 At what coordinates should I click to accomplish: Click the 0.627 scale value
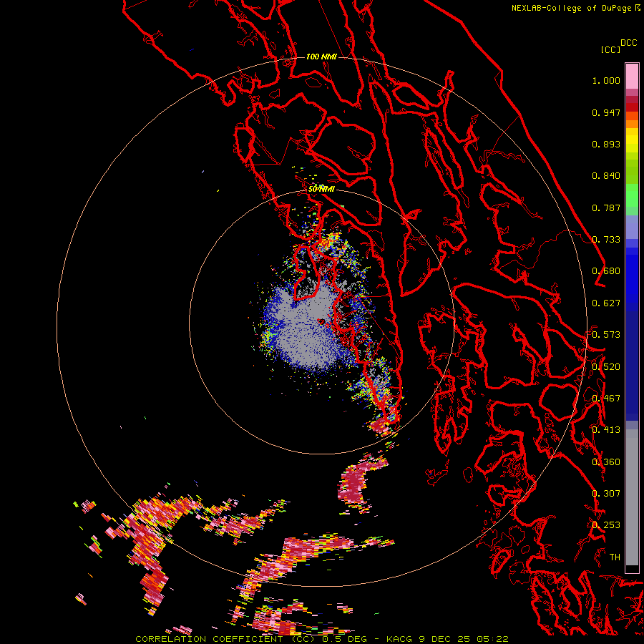click(606, 303)
